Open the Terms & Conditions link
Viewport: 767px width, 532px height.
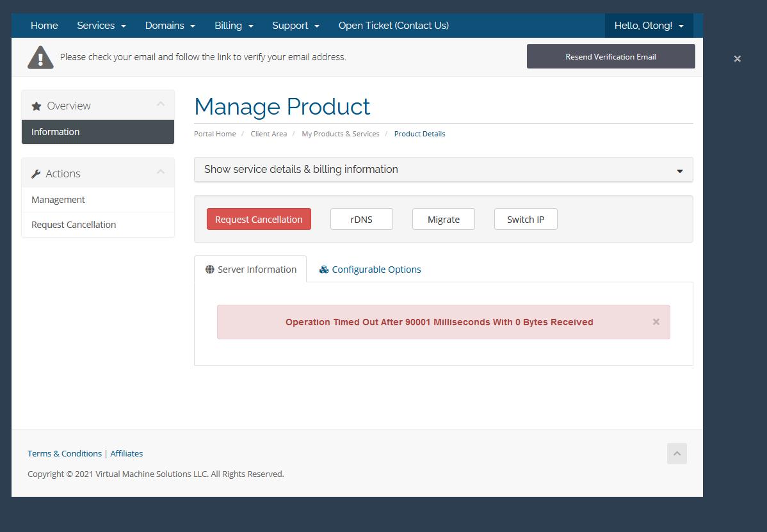pos(65,454)
